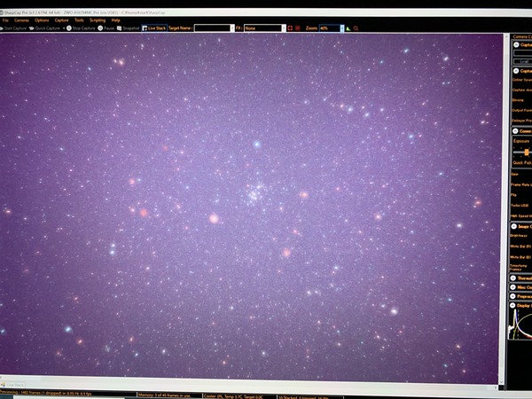The height and width of the screenshot is (399, 532).
Task: Click the red reticule overlay icon
Action: point(298,28)
